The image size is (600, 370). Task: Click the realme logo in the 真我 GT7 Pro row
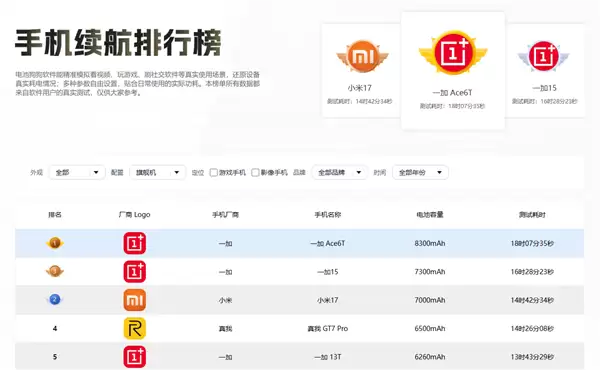(135, 328)
